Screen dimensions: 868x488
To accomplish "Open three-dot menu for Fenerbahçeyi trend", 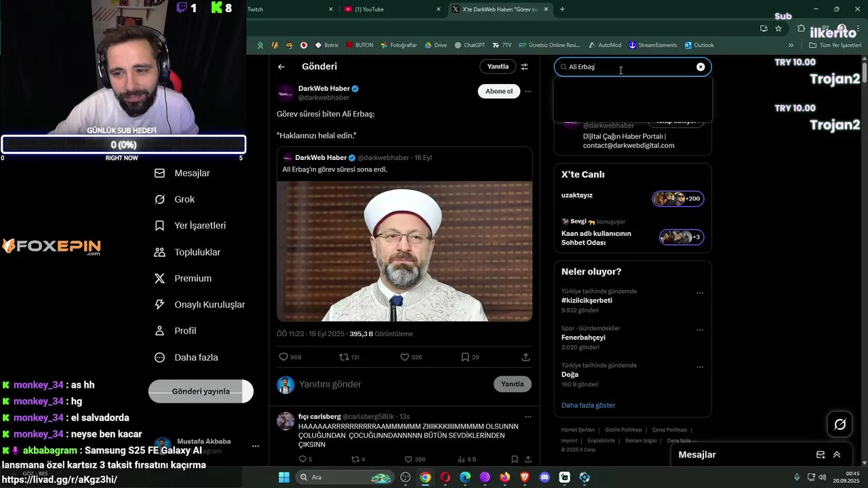I will [700, 330].
